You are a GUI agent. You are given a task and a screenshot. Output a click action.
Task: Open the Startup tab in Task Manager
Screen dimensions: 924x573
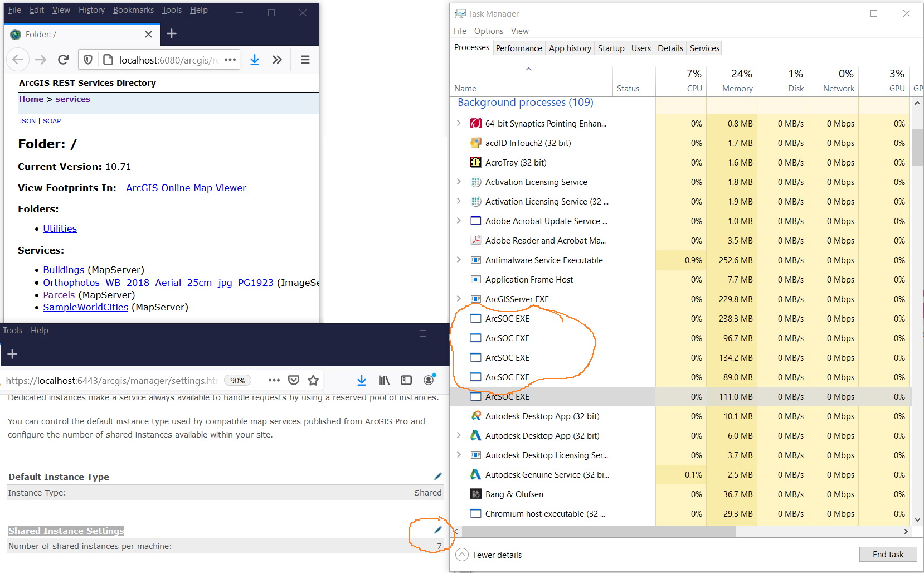[x=611, y=48]
